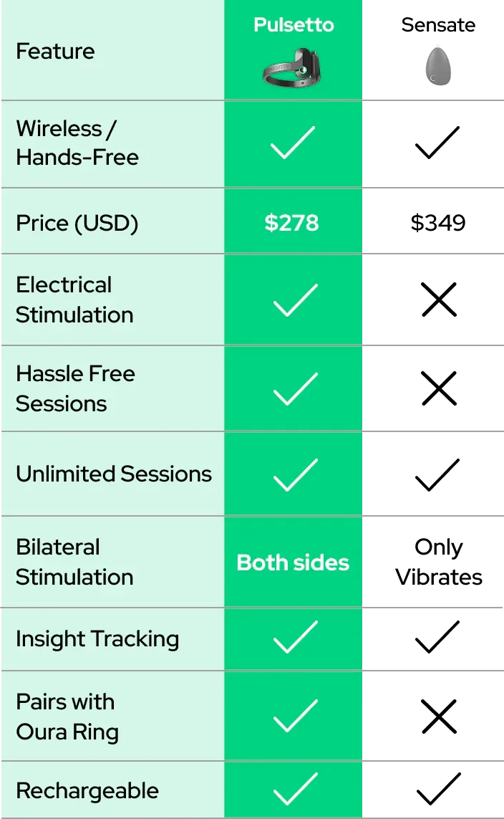Click the Rechargeable row label
504x819 pixels.
point(87,790)
